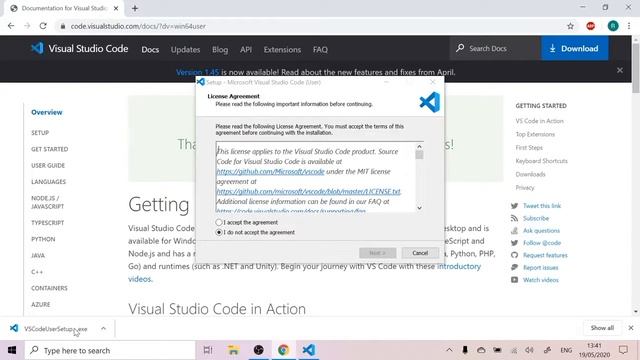640x360 pixels.
Task: Click the Tweet this link Twitter icon
Action: coord(514,206)
